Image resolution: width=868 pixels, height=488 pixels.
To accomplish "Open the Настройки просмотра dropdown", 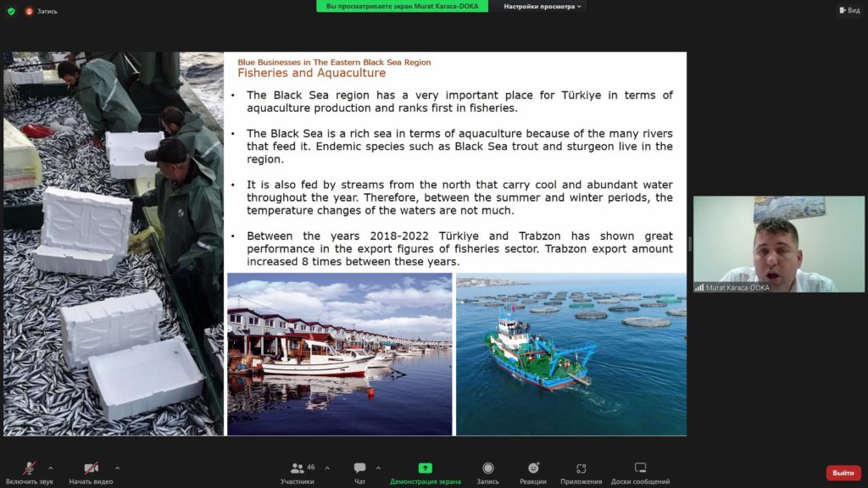I will pyautogui.click(x=542, y=6).
